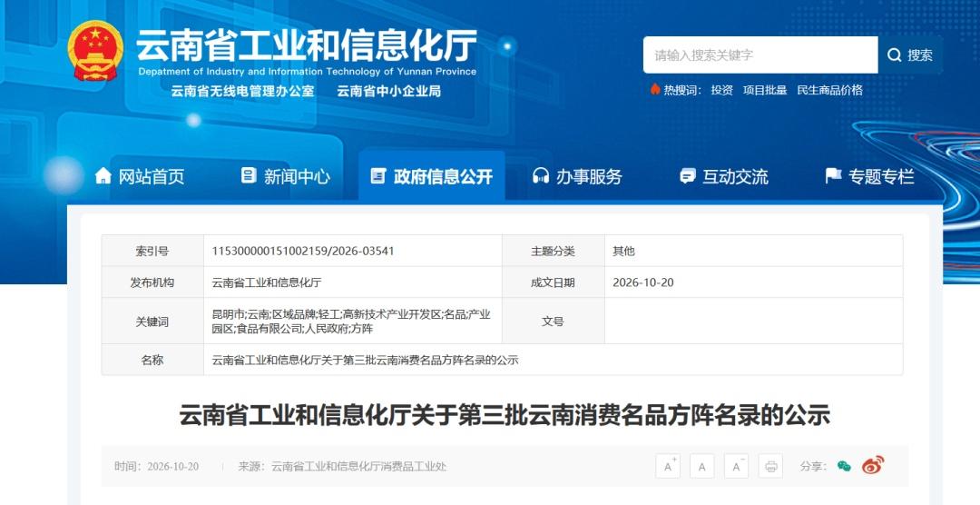Click the document icon beside 政府信息公开
The image size is (980, 505).
coord(377,176)
